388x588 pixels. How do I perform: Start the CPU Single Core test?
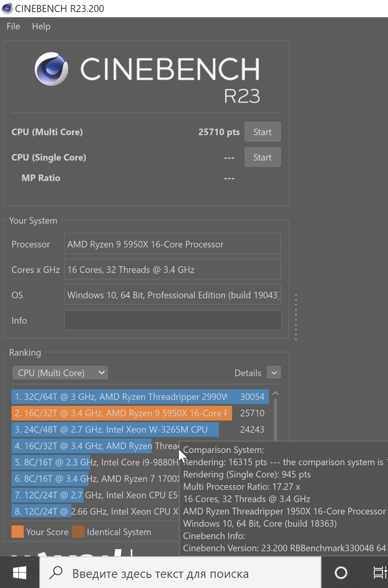click(x=263, y=157)
